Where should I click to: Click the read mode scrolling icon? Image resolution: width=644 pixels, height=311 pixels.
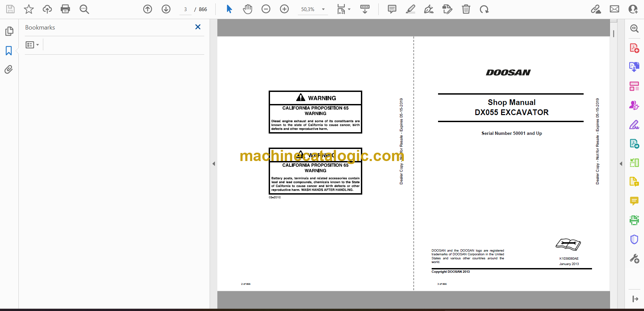pos(365,9)
